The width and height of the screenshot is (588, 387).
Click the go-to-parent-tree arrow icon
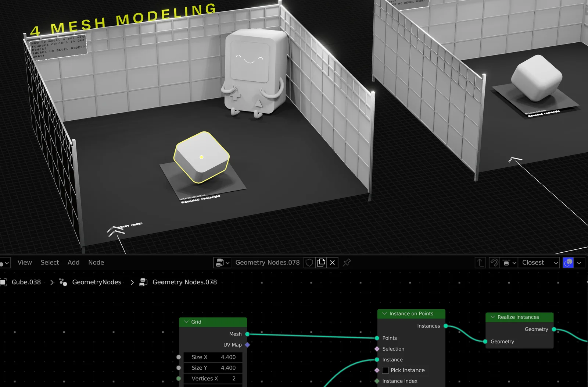pyautogui.click(x=480, y=262)
